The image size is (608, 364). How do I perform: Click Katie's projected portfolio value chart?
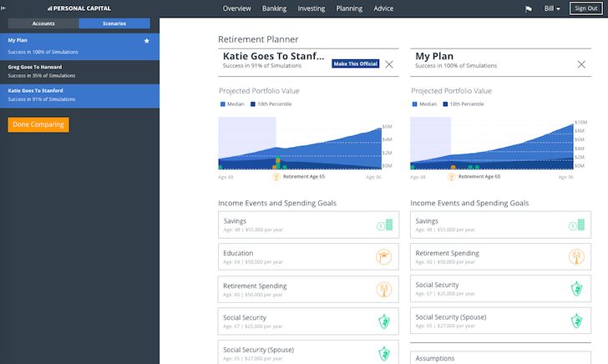tap(300, 144)
